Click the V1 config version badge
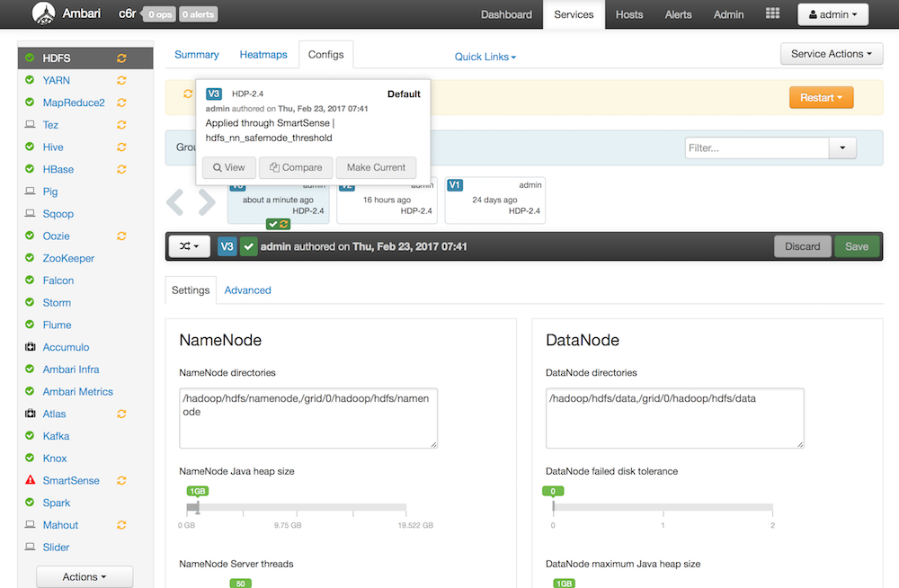Image resolution: width=899 pixels, height=588 pixels. tap(455, 184)
